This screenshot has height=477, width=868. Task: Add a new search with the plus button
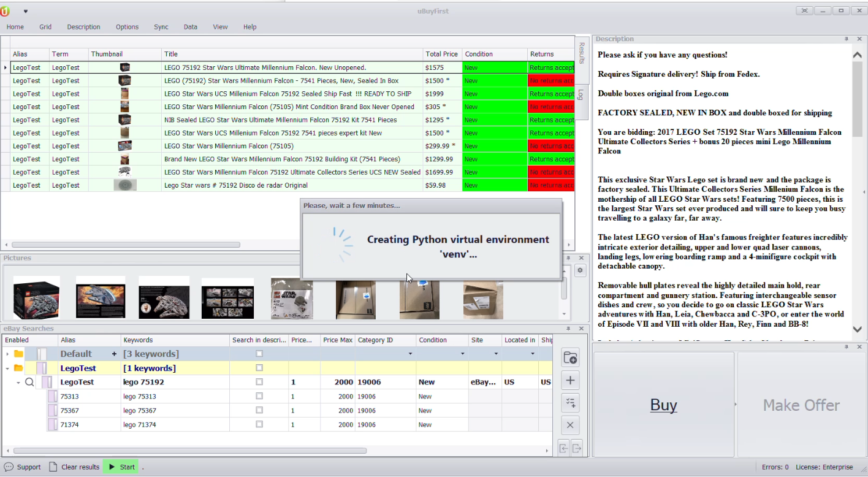click(x=570, y=381)
